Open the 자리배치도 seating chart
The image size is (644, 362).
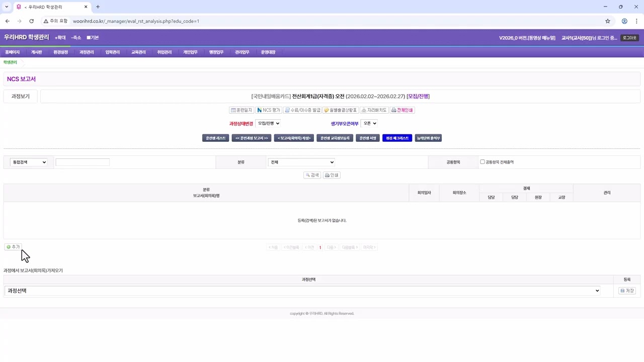tap(374, 110)
